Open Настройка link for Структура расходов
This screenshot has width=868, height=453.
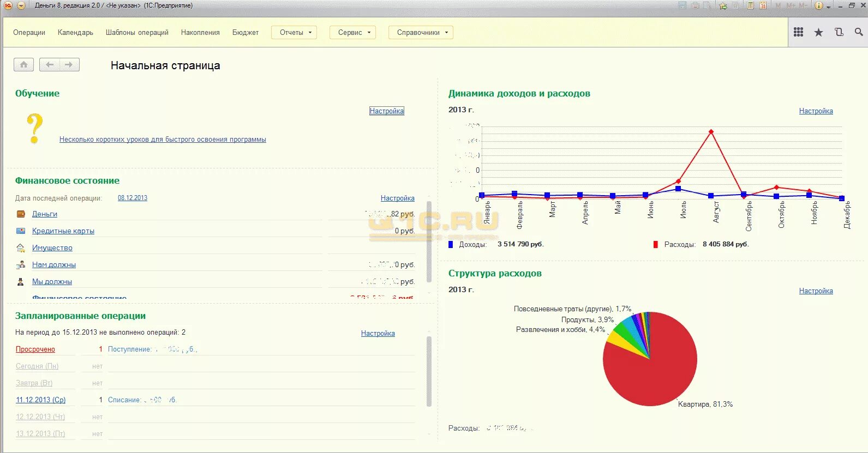(x=816, y=291)
